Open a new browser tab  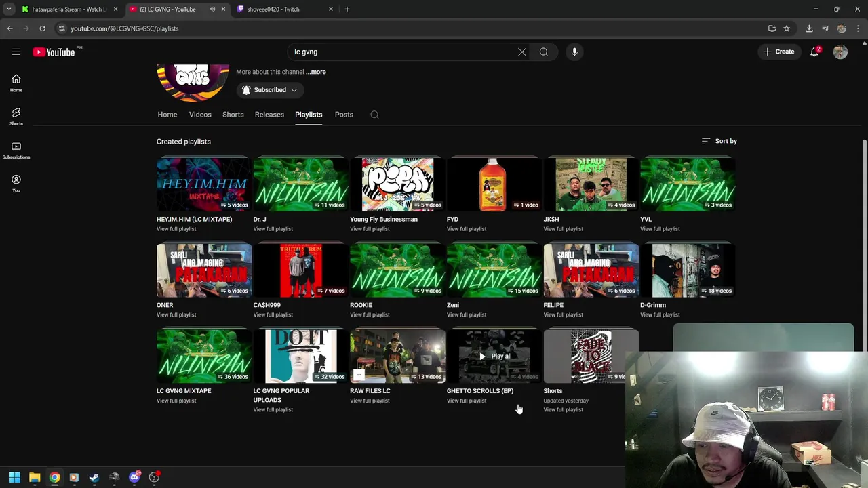[x=347, y=9]
